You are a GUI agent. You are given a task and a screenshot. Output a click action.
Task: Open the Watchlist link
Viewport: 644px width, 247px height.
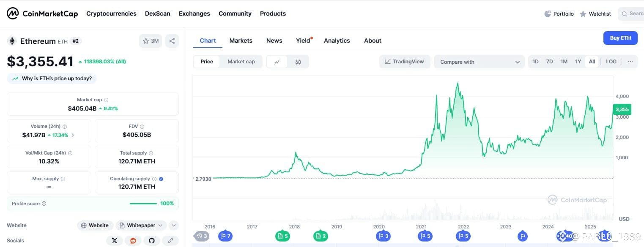pyautogui.click(x=595, y=14)
